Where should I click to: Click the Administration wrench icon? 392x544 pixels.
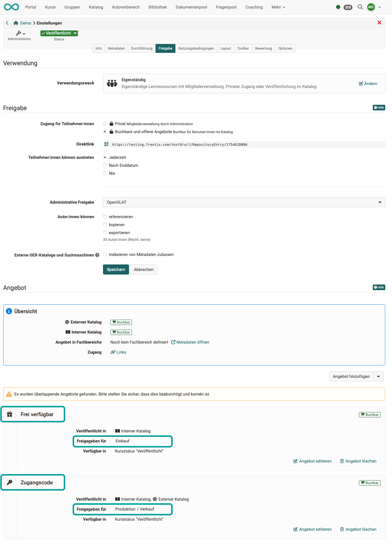point(19,33)
